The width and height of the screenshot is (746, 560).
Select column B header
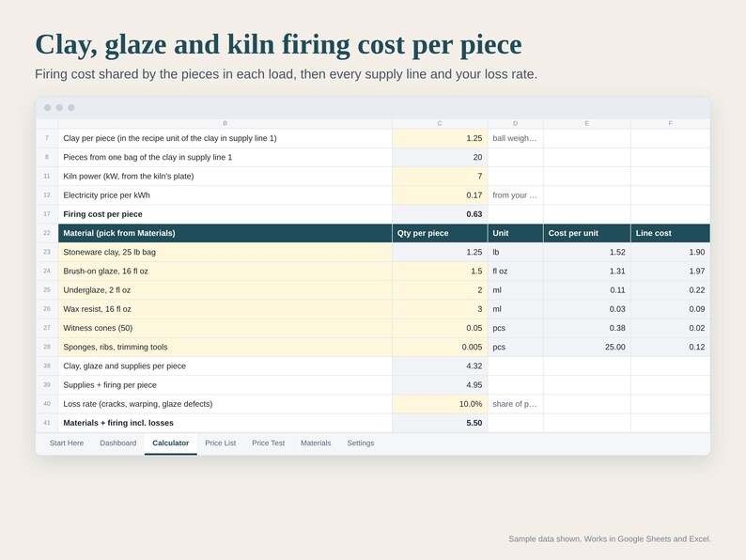225,123
